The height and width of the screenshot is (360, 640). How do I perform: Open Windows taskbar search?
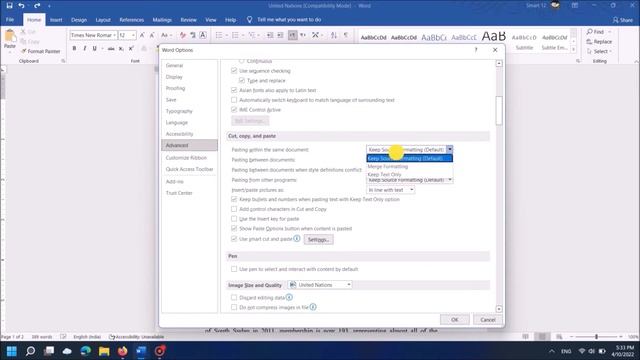pos(30,351)
